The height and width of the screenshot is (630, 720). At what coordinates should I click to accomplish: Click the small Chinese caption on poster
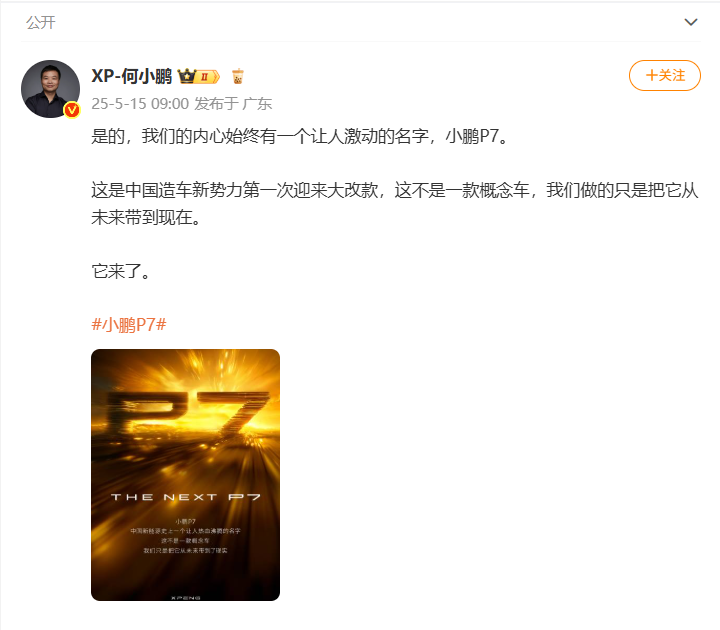point(186,536)
